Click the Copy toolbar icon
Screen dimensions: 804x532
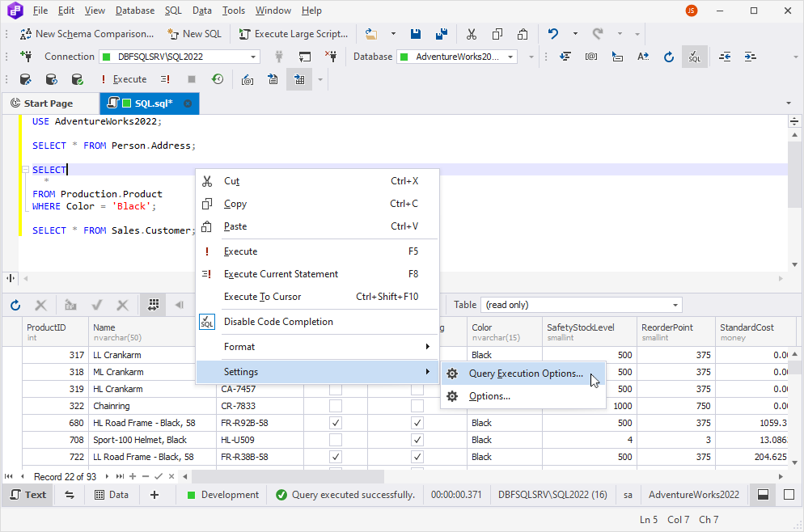497,34
